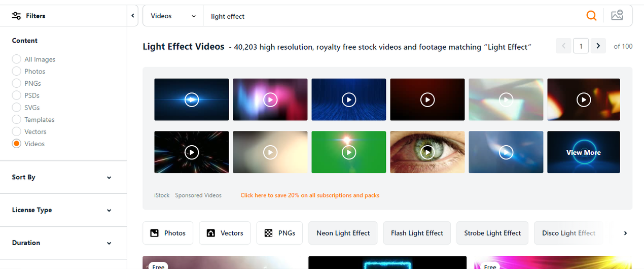
Task: Click the View More sponsored videos tile
Action: click(584, 152)
